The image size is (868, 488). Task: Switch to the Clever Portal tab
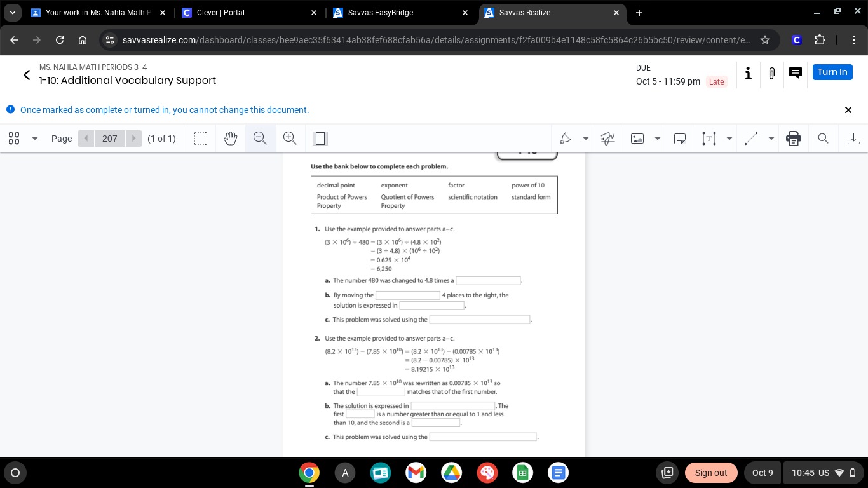[249, 12]
